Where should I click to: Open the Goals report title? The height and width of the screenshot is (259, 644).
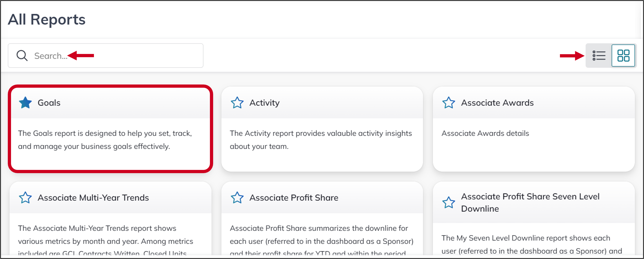point(49,103)
